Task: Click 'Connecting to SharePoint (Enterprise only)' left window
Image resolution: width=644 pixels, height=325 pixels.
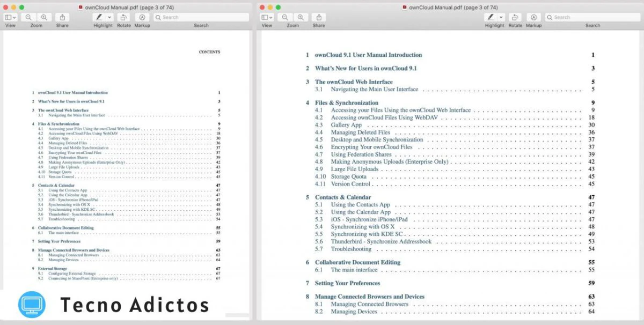Action: [x=83, y=278]
